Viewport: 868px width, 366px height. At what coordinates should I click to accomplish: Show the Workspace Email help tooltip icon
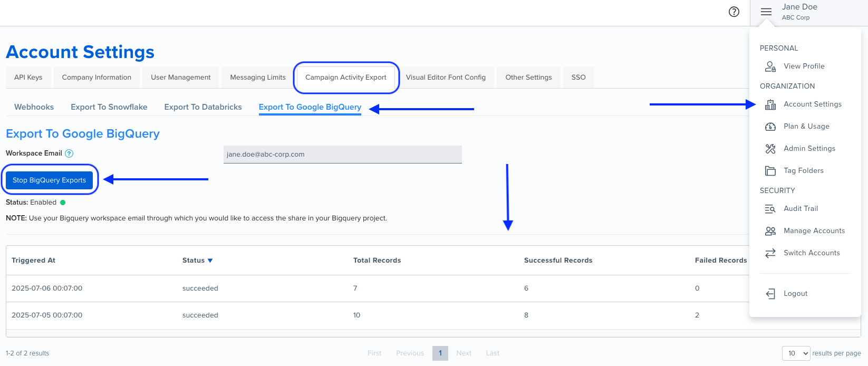[x=69, y=153]
